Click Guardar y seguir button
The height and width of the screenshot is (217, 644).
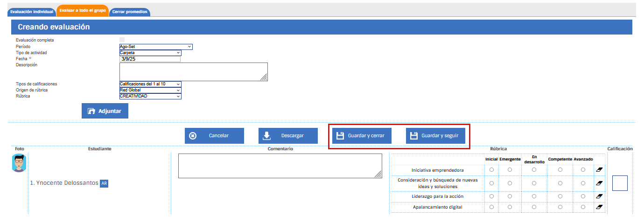pos(435,136)
